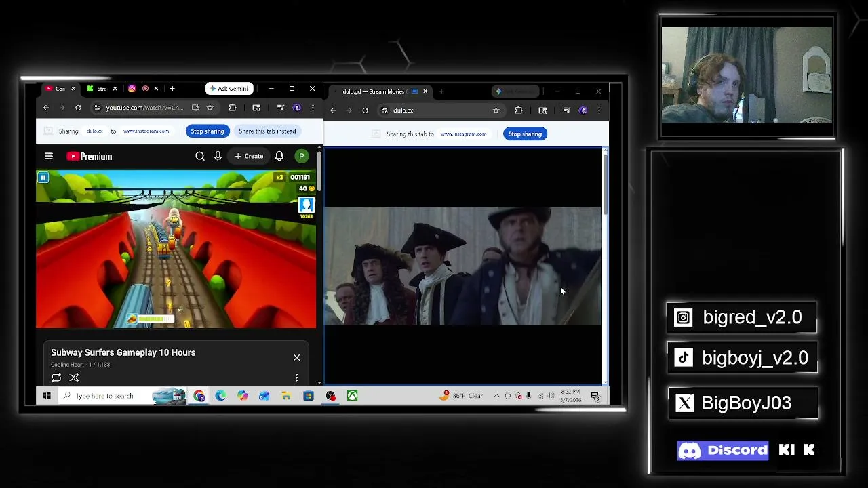The height and width of the screenshot is (488, 868).
Task: Close the Subway Surfers playlist panel
Action: 296,357
